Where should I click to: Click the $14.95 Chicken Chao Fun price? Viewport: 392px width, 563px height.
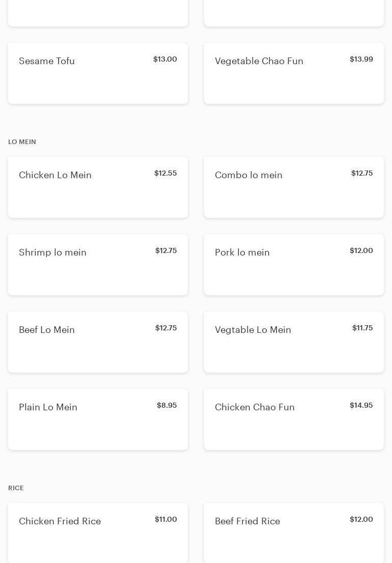click(361, 406)
